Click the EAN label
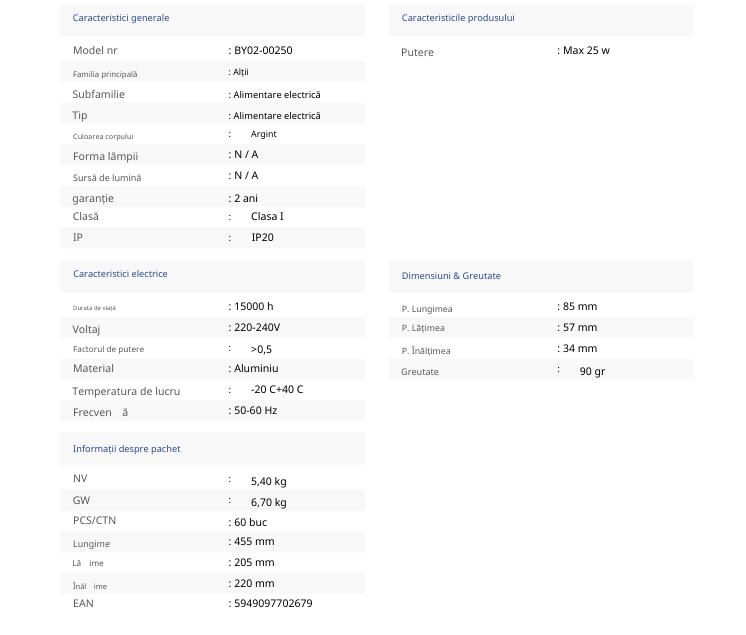Viewport: 746px width, 635px height. pyautogui.click(x=83, y=604)
